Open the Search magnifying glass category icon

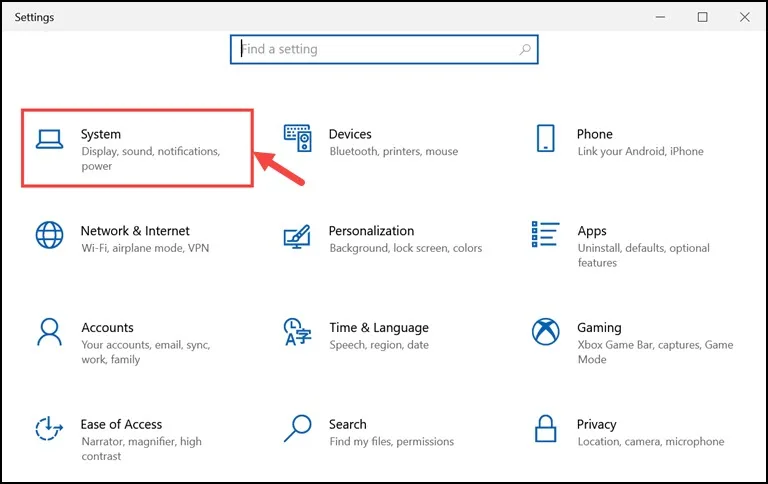298,429
